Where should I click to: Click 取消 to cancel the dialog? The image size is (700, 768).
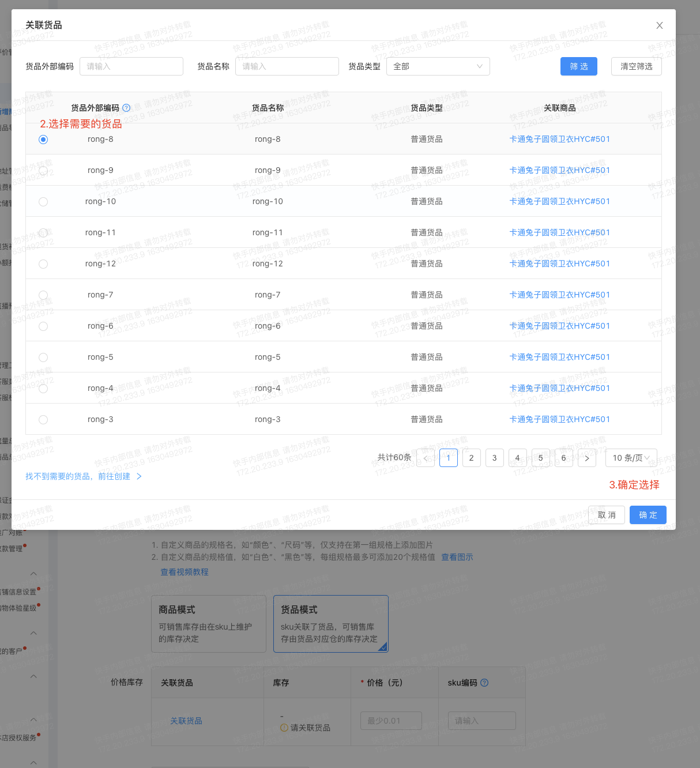tap(607, 515)
